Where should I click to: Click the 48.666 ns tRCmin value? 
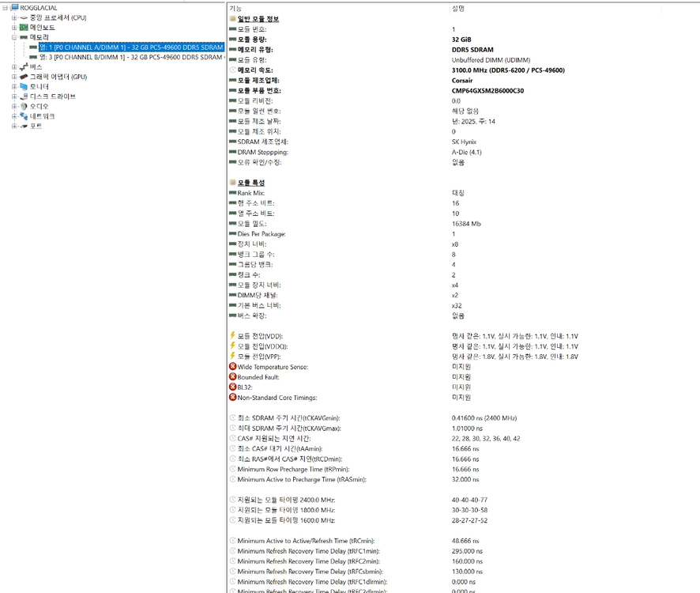coord(465,541)
